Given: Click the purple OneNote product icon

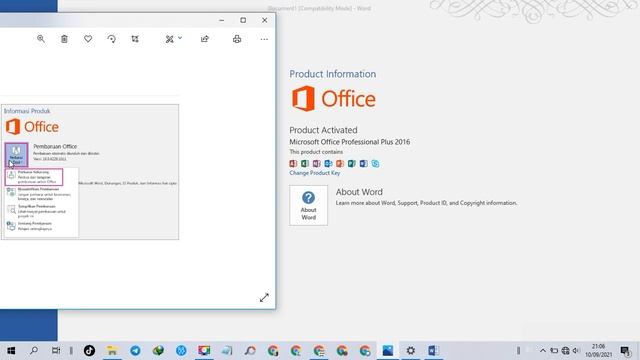Looking at the screenshot, I should tap(316, 164).
